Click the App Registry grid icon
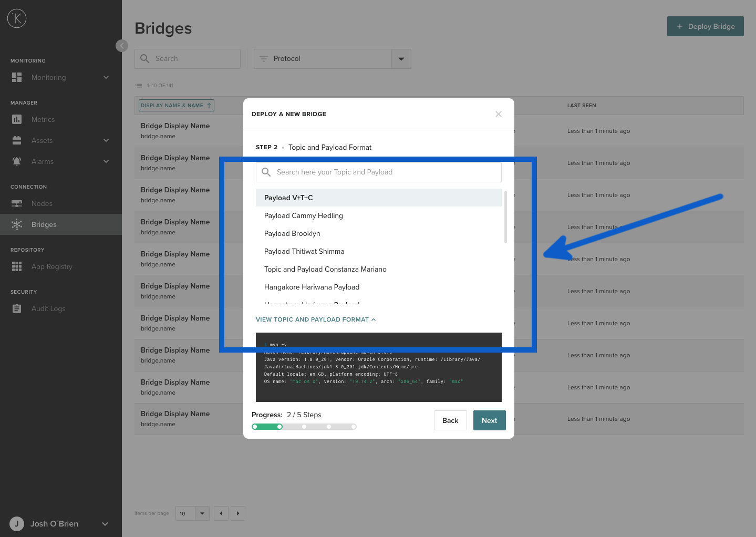The image size is (756, 537). (x=17, y=266)
